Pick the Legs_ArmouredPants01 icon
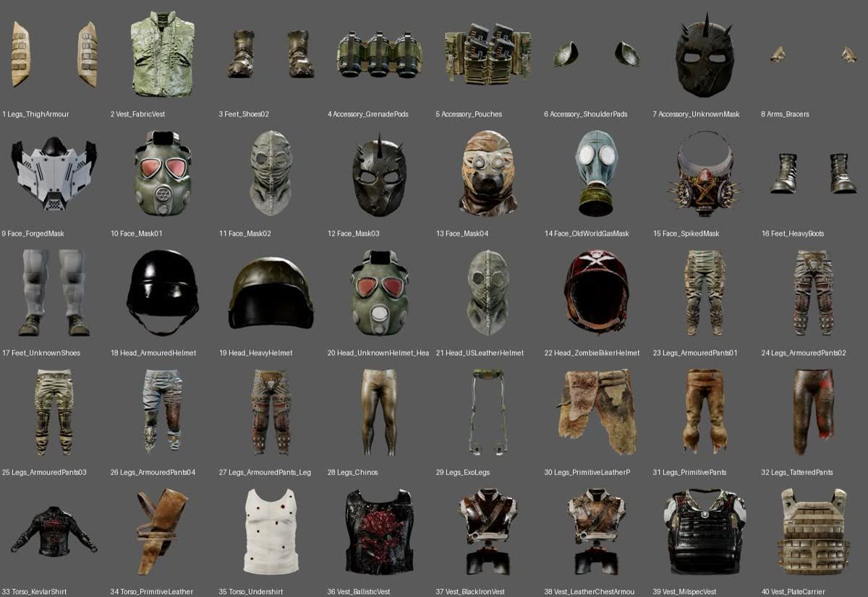Viewport: 868px width, 597px height. [x=705, y=292]
